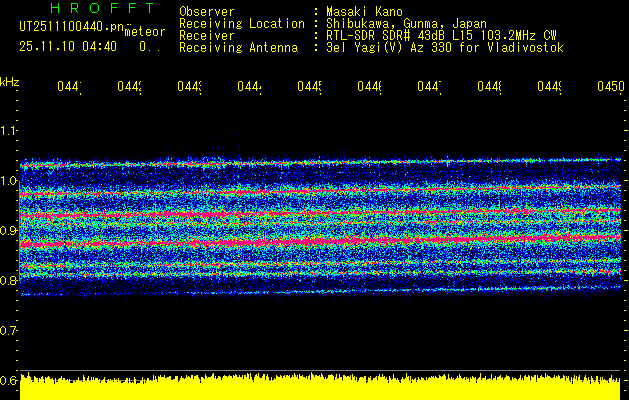
Task: Click the yellow signal level bar graph
Action: point(320,388)
